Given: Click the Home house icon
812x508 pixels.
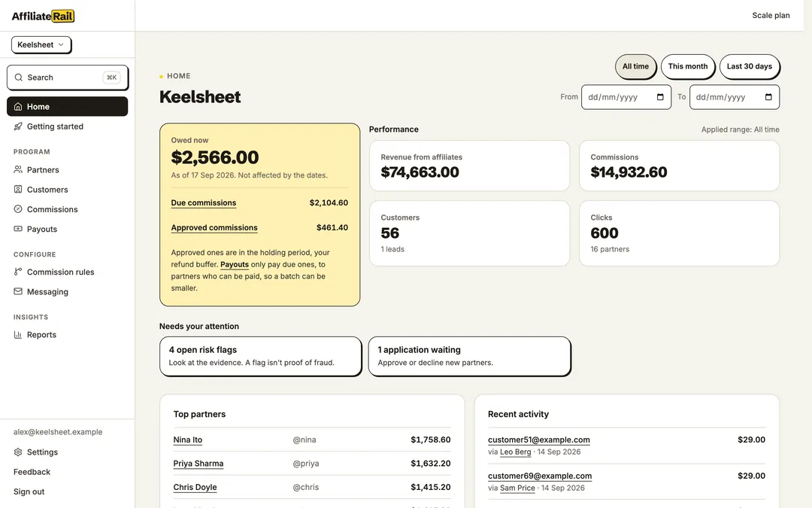Looking at the screenshot, I should click(x=18, y=106).
